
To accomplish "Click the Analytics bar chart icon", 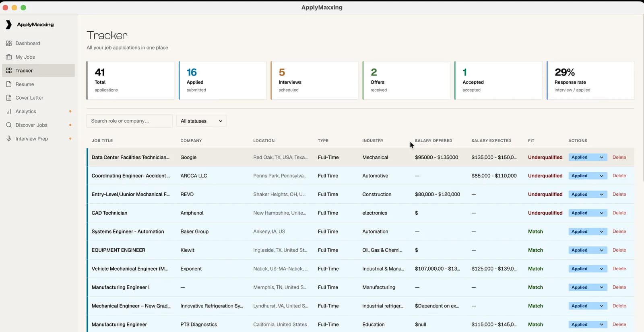I will click(x=9, y=111).
